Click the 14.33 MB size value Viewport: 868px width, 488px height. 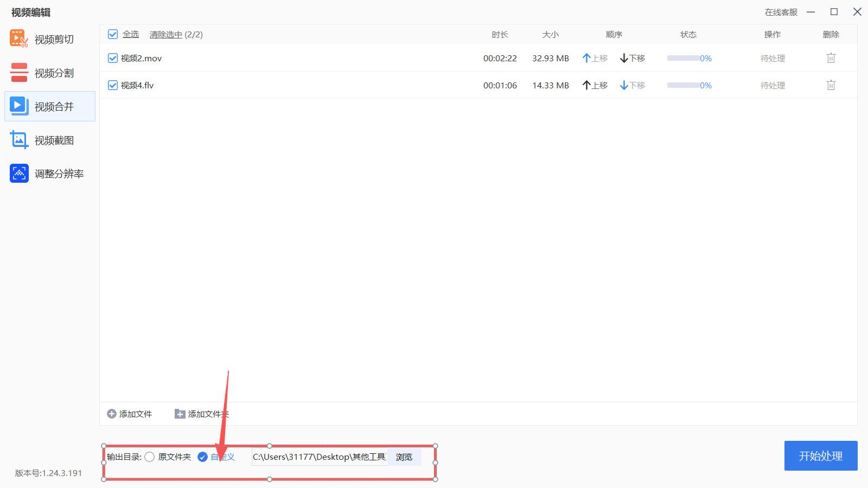[x=551, y=85]
